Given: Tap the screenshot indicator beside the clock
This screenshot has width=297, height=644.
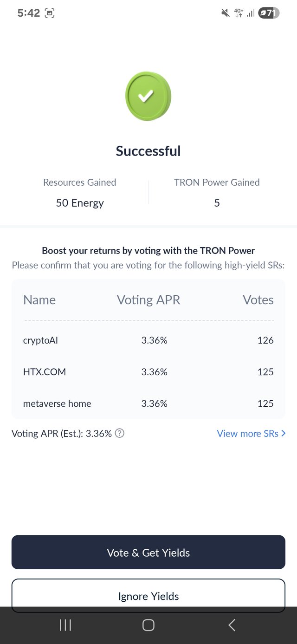Looking at the screenshot, I should [x=50, y=13].
